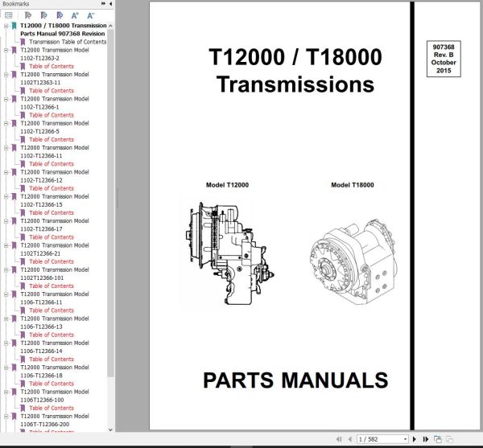
Task: Click the teal bookmark icon of root entry
Action: (14, 26)
